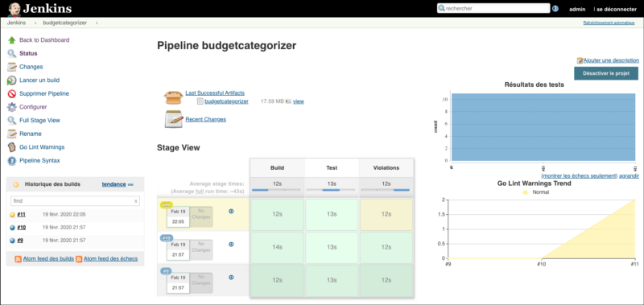The image size is (644, 305).
Task: Click the sun weather icon in build history
Action: 16,184
